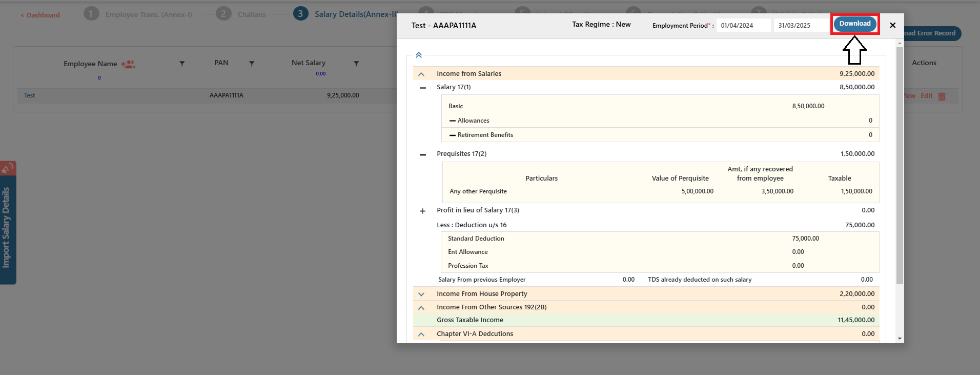Expand the Retirement Benefits row
The image size is (980, 375).
coord(453,135)
